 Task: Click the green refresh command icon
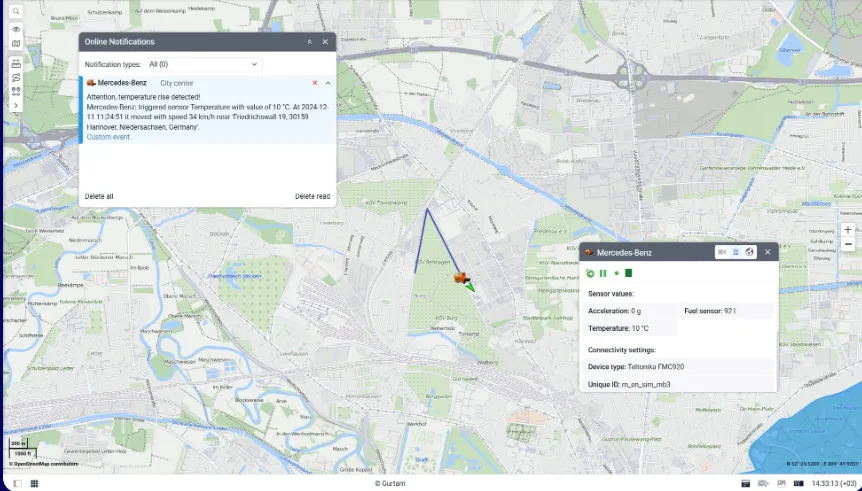pyautogui.click(x=590, y=273)
